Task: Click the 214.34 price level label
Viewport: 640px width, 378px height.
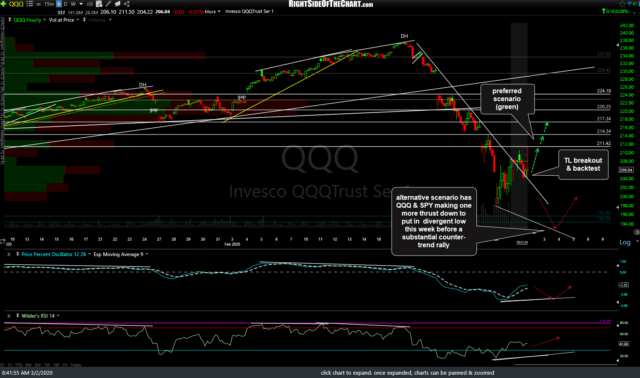Action: pos(604,131)
